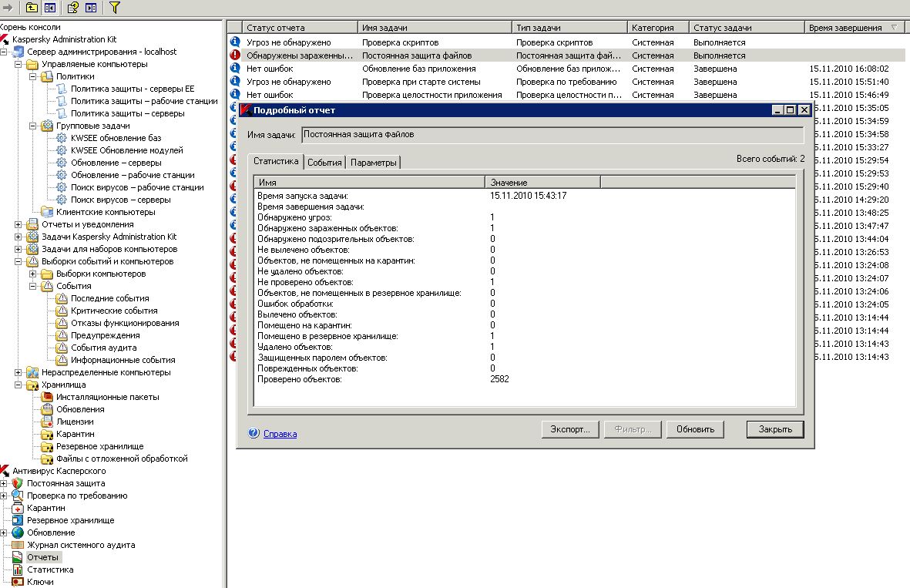Collapse the Хранилища tree node
Screen dimensions: 910x588
tap(18, 385)
